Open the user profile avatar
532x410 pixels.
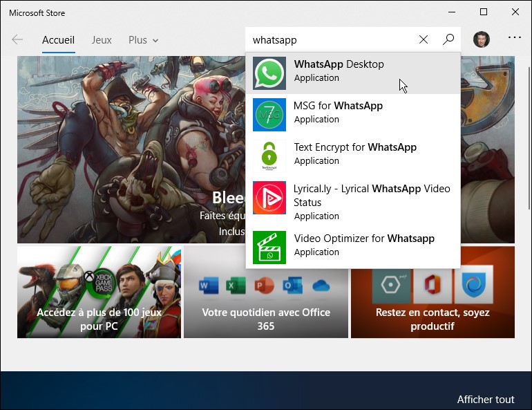click(x=481, y=39)
